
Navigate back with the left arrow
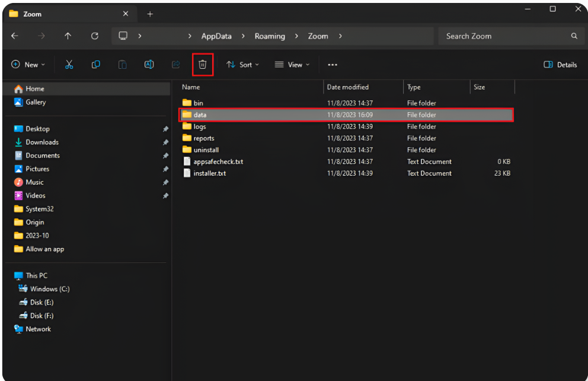15,36
